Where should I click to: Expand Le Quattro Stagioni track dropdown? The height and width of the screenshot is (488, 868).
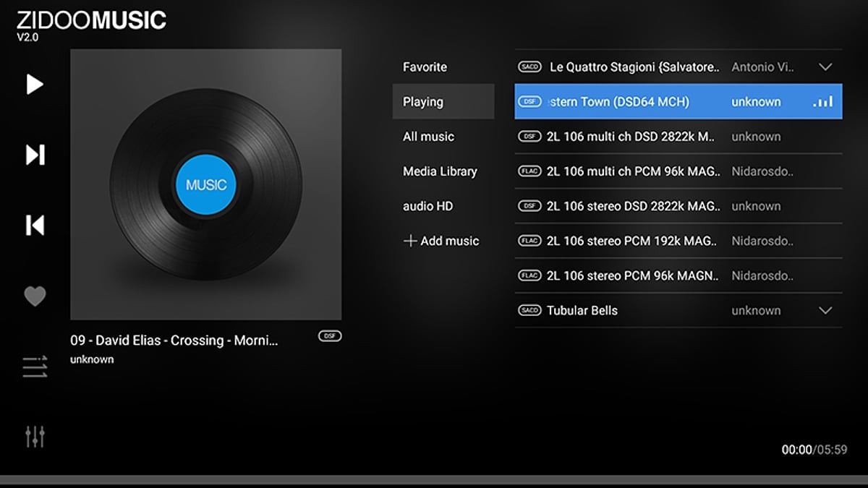point(825,67)
